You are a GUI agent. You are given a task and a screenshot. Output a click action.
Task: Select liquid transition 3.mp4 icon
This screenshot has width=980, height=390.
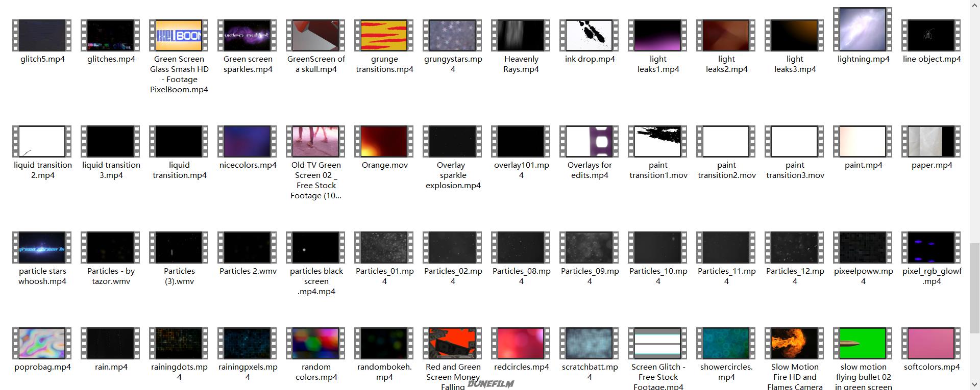(x=111, y=142)
